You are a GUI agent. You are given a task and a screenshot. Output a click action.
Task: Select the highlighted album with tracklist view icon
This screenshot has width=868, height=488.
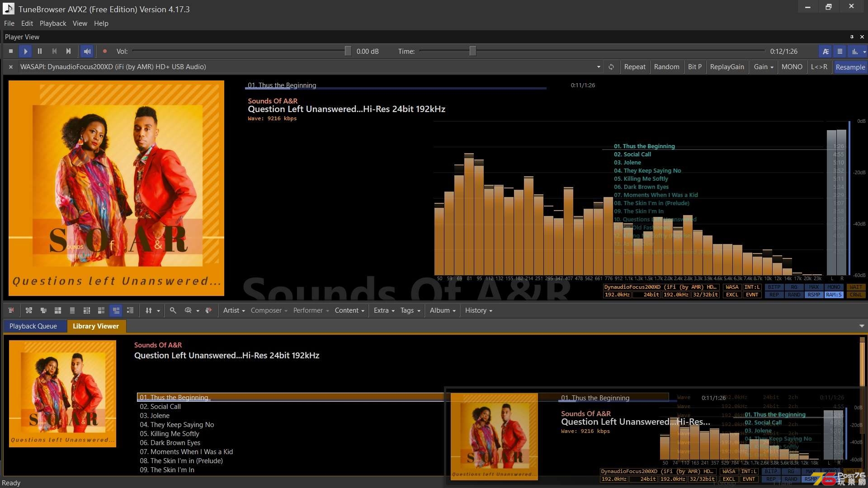116,310
